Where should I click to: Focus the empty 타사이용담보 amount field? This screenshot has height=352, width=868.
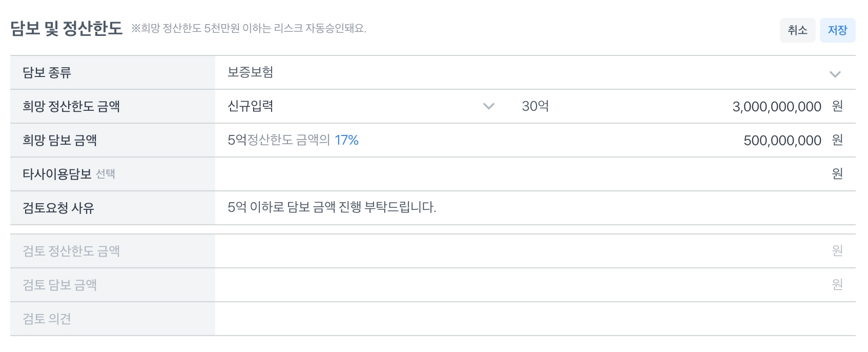point(523,174)
